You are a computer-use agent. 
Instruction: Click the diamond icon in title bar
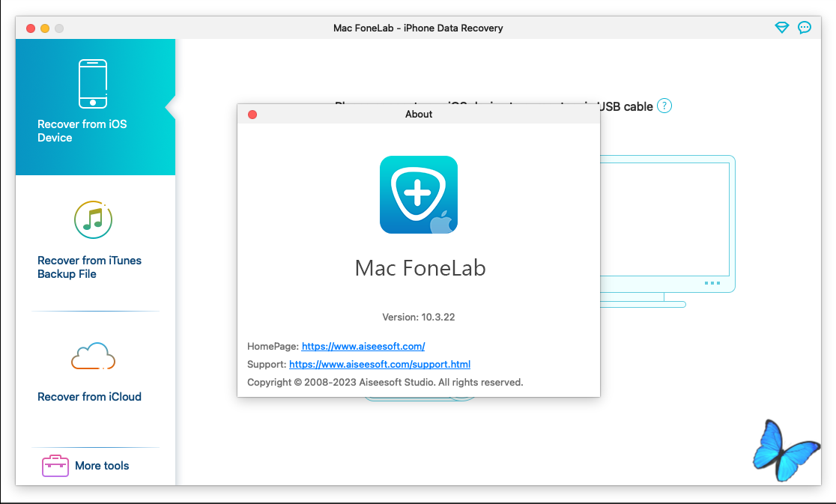pos(781,28)
